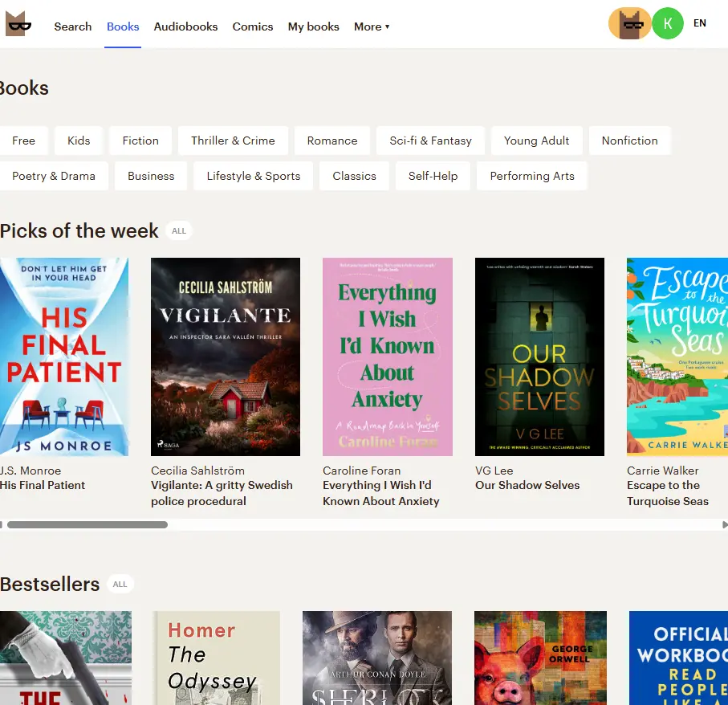Expand the More menu

click(x=372, y=27)
